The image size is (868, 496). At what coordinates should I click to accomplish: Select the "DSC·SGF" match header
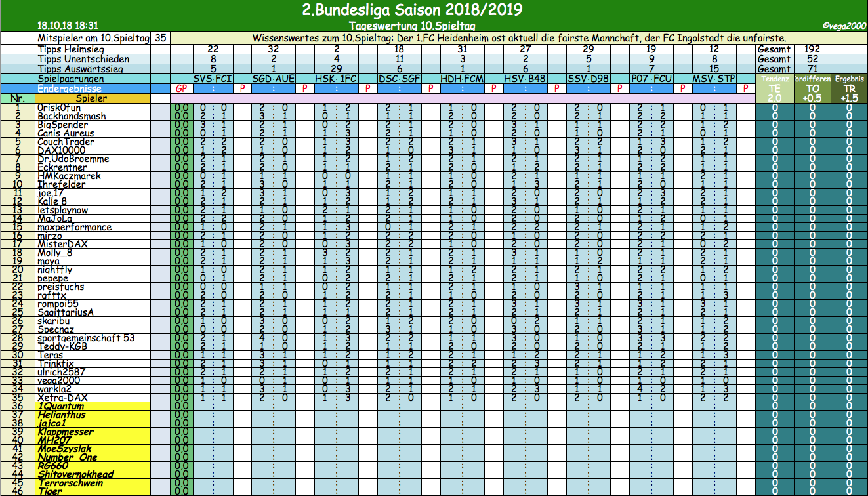(x=400, y=79)
